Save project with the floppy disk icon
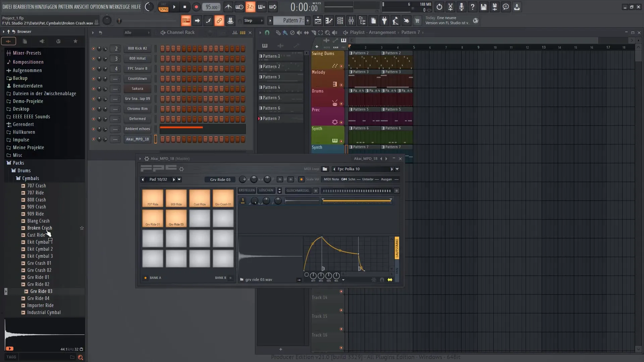Image resolution: width=644 pixels, height=362 pixels. 484,7
